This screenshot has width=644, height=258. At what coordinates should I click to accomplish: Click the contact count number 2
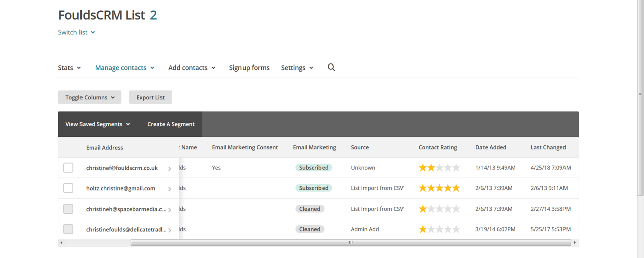tap(153, 15)
